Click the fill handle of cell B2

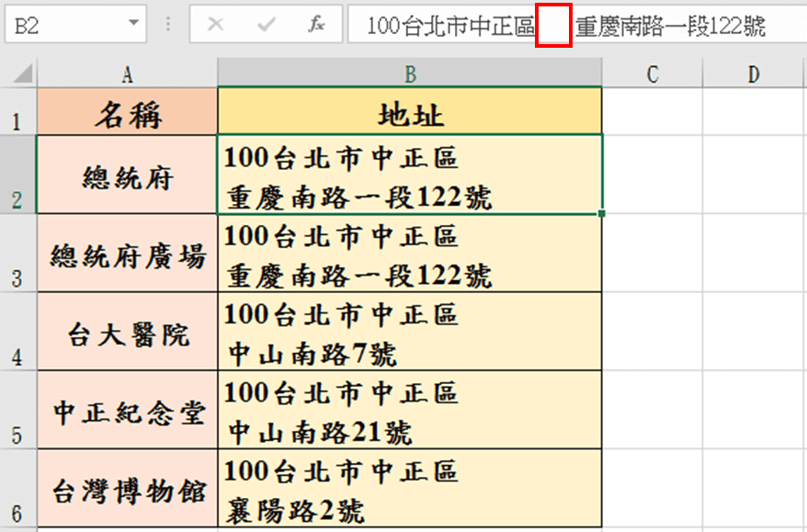602,213
